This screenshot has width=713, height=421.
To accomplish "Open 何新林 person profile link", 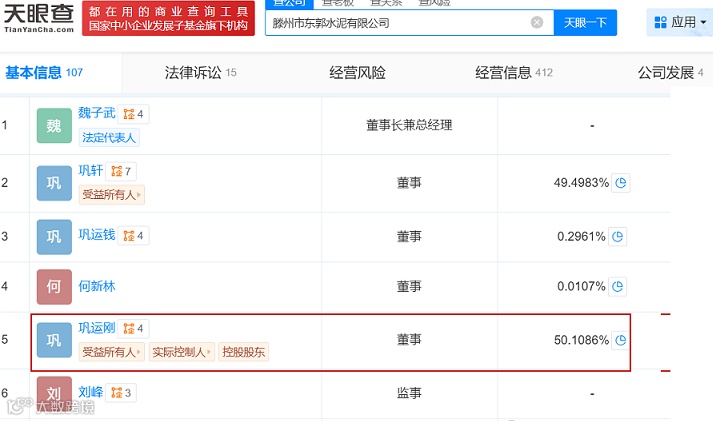I will pyautogui.click(x=96, y=286).
